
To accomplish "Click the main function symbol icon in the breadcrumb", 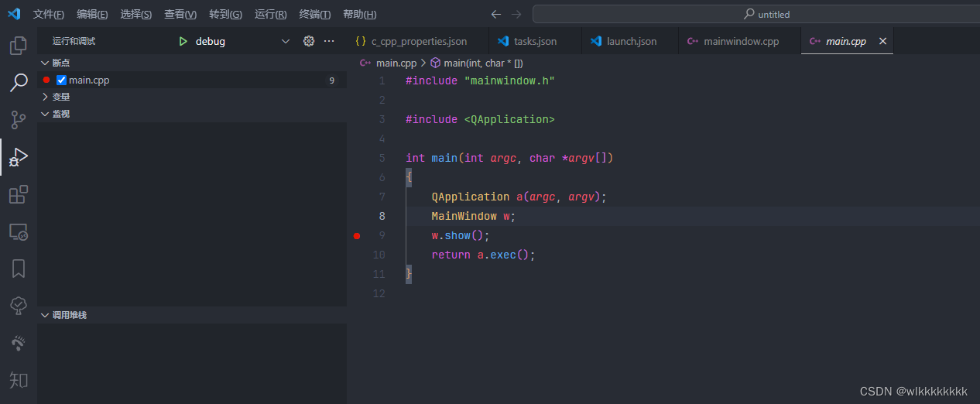I will (x=435, y=63).
